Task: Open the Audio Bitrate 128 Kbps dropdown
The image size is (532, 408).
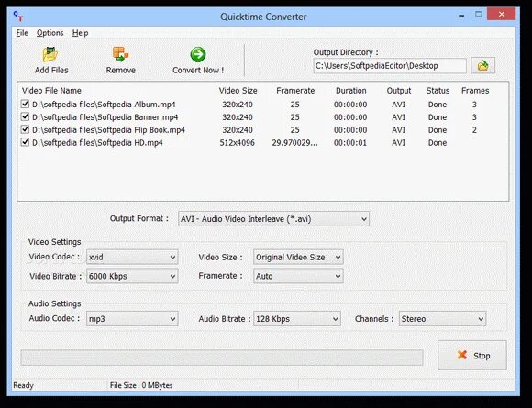Action: (297, 319)
